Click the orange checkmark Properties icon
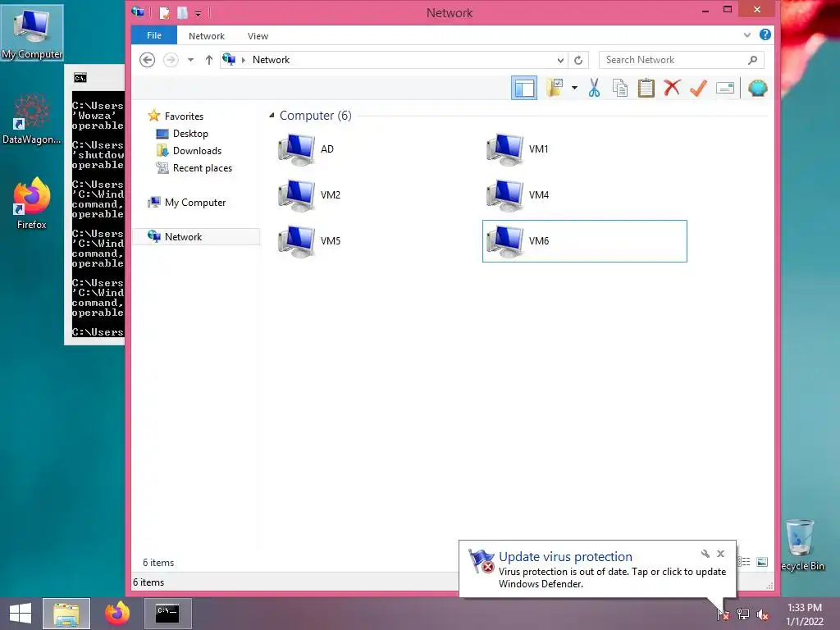 click(x=698, y=88)
